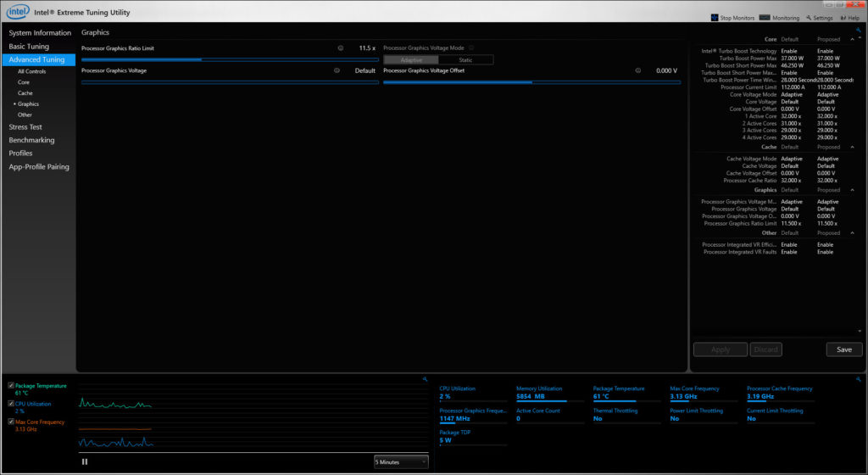Click the 11.5 x ratio value

[367, 48]
